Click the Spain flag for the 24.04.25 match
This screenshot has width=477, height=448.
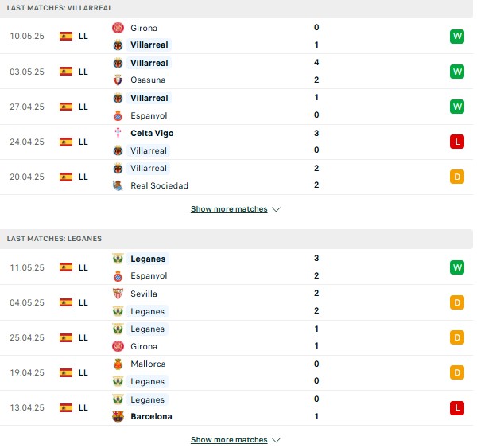click(x=66, y=142)
